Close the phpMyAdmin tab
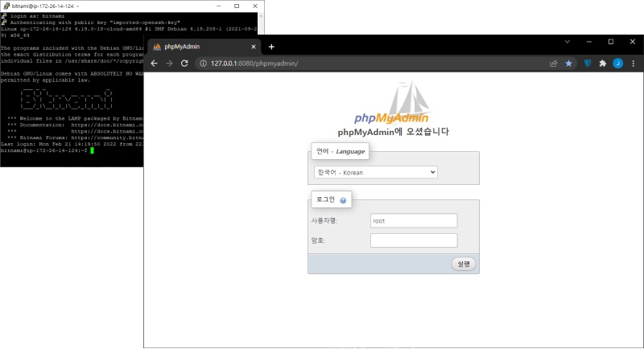 pos(254,47)
